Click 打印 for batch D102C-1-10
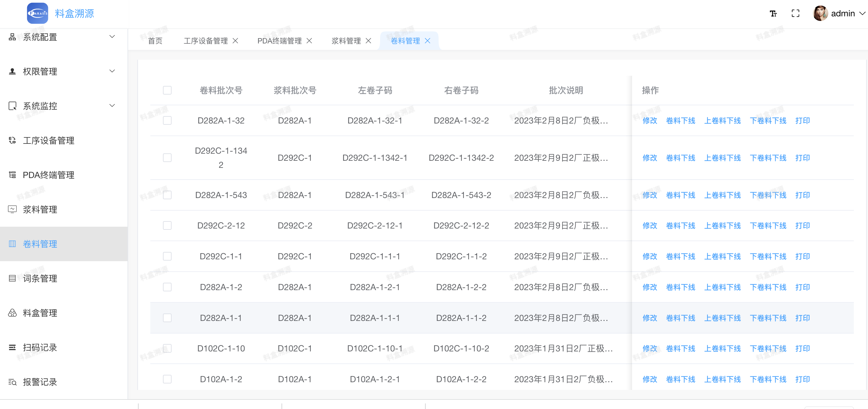 point(802,348)
